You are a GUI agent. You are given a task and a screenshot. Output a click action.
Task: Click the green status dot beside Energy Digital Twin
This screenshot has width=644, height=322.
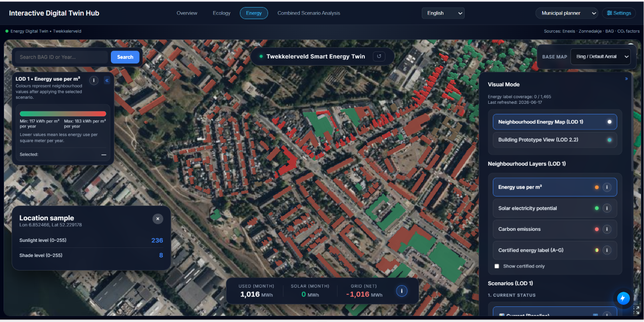[7, 31]
